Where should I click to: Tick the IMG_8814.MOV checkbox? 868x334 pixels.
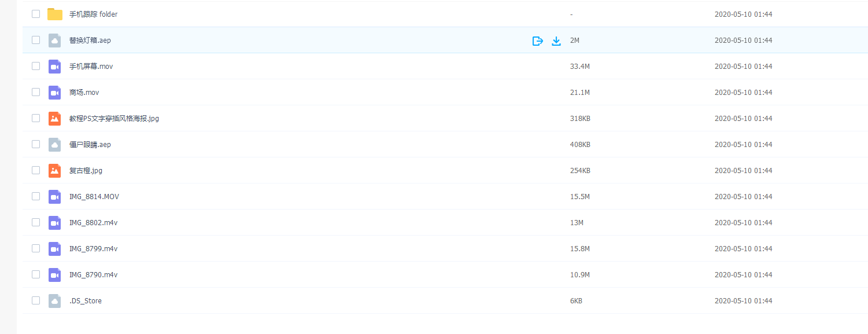[x=36, y=196]
